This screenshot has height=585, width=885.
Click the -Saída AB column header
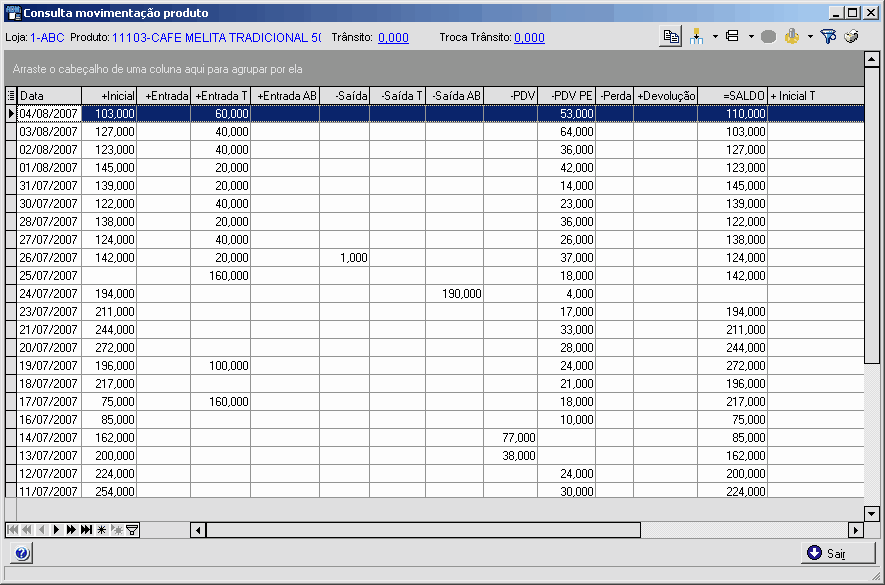pyautogui.click(x=454, y=95)
